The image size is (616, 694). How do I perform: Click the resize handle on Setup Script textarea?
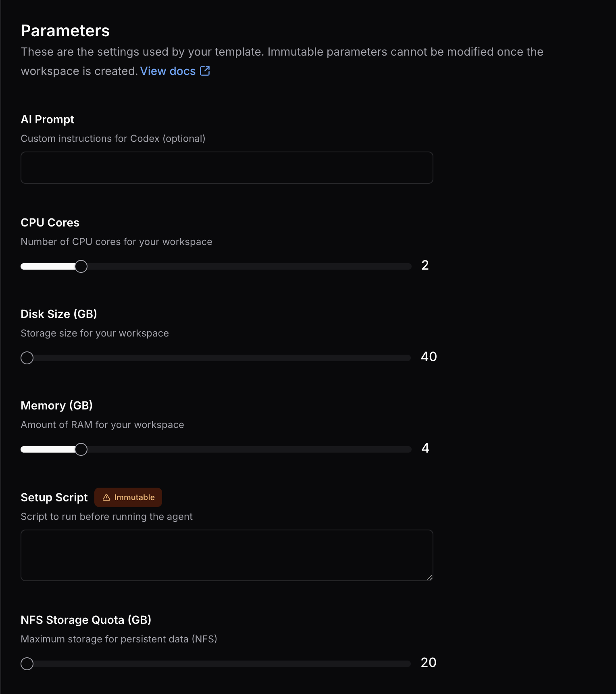pos(429,577)
